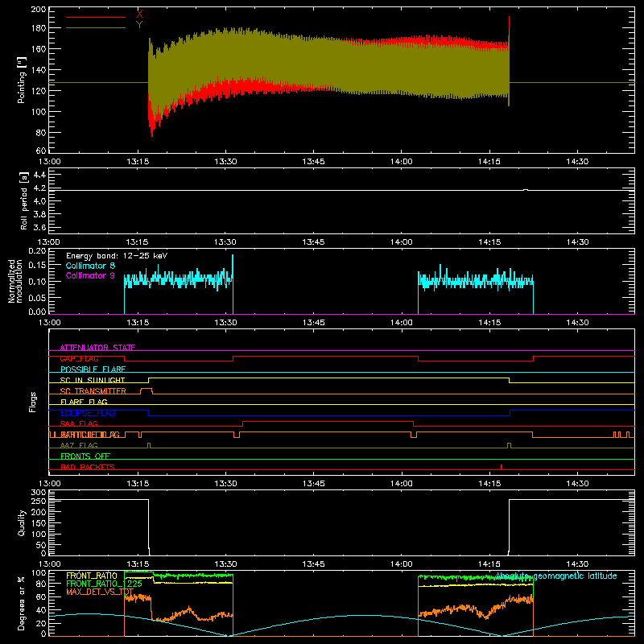Select the Collimator 8 legend entry
The image size is (644, 644).
pyautogui.click(x=90, y=266)
